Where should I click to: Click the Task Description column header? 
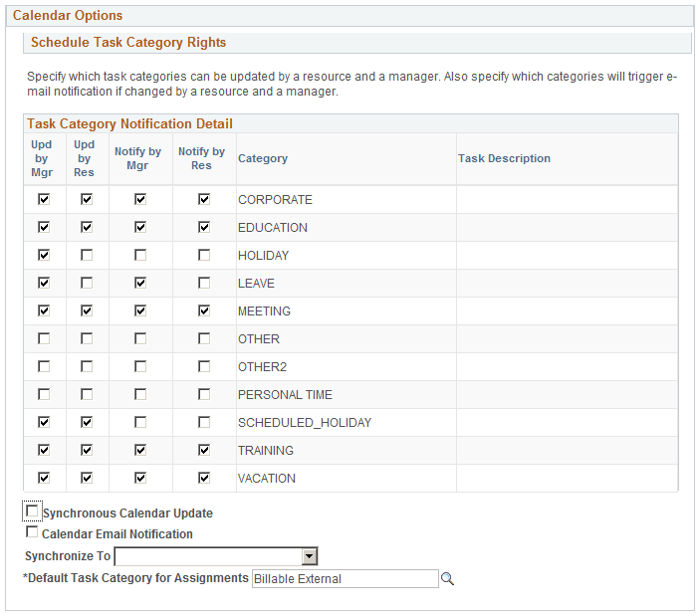click(x=504, y=158)
